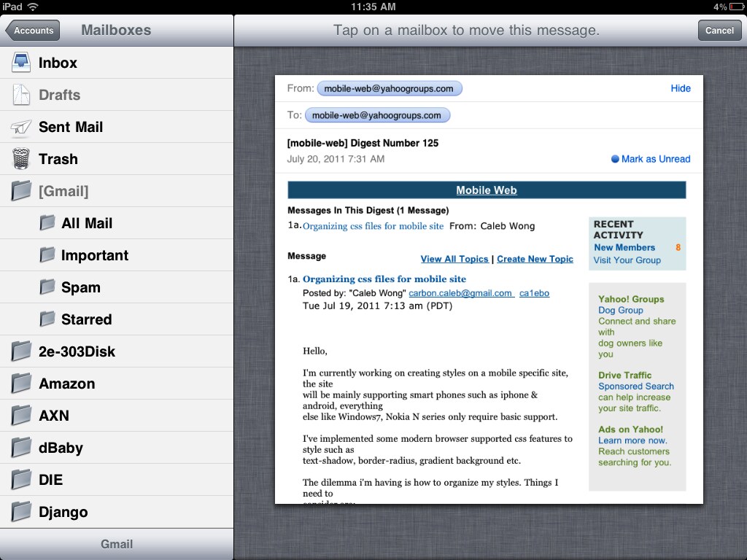Select the DIE mailbox label
The width and height of the screenshot is (747, 560).
coord(50,480)
